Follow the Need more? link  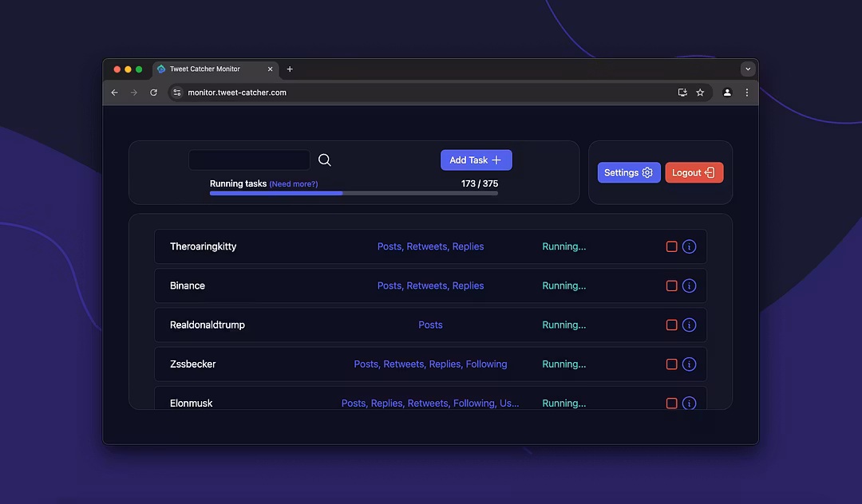pos(294,184)
